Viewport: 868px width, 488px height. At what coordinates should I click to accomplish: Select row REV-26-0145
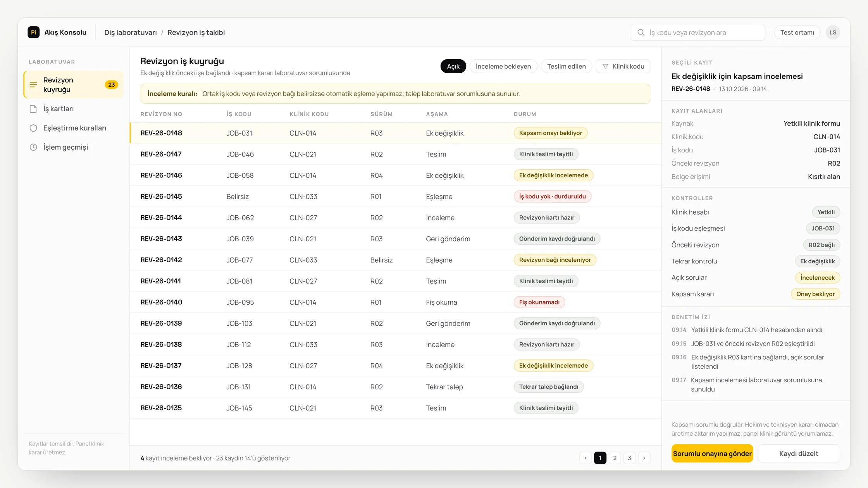395,196
